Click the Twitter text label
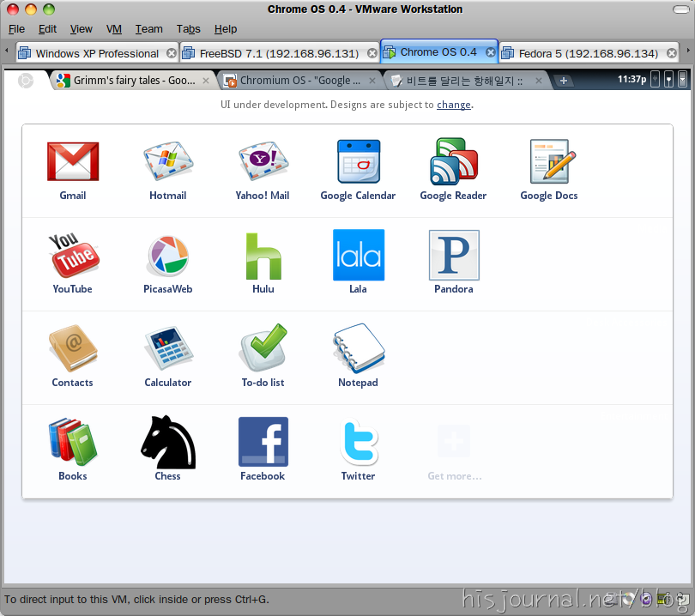 pos(358,476)
